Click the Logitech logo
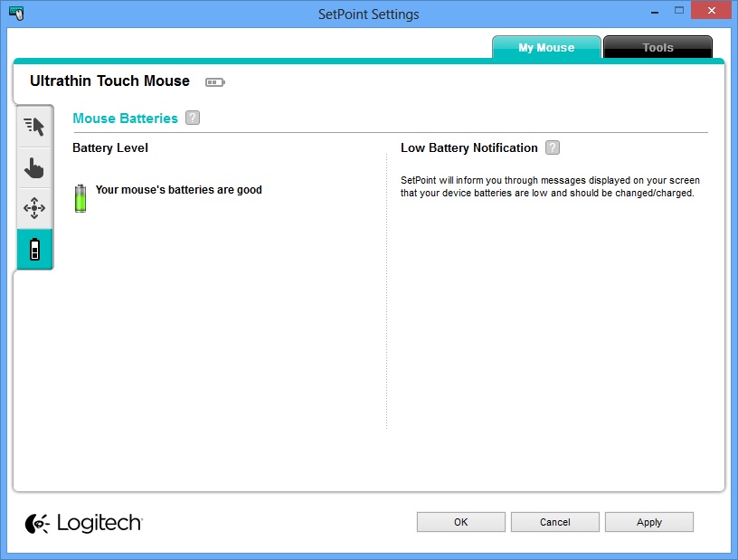The width and height of the screenshot is (738, 560). point(83,523)
